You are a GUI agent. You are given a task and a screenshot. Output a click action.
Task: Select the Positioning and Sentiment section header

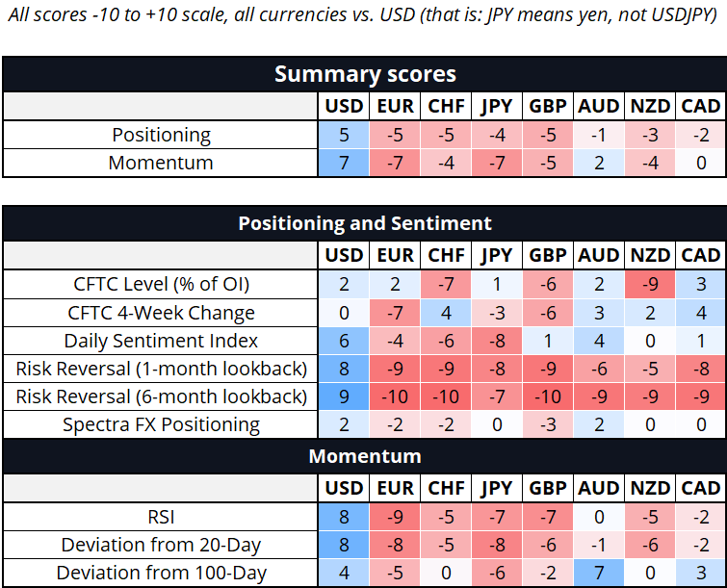[x=364, y=223]
